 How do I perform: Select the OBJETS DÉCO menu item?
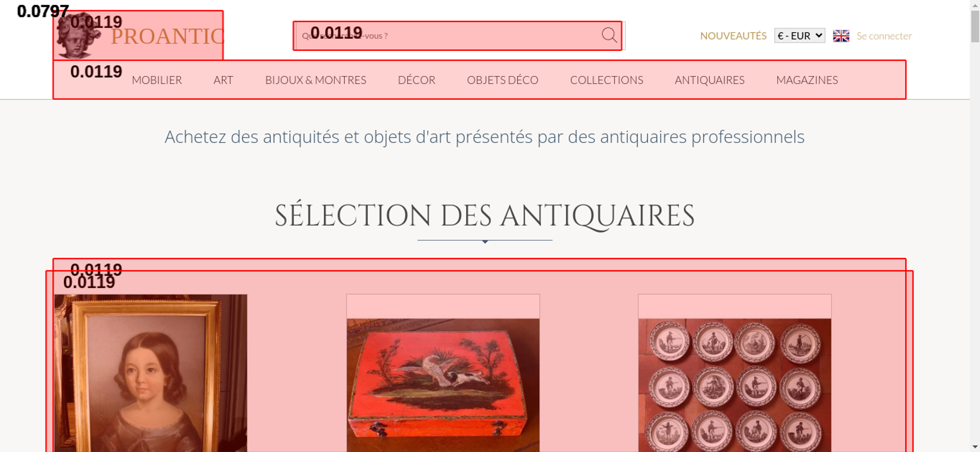[503, 80]
